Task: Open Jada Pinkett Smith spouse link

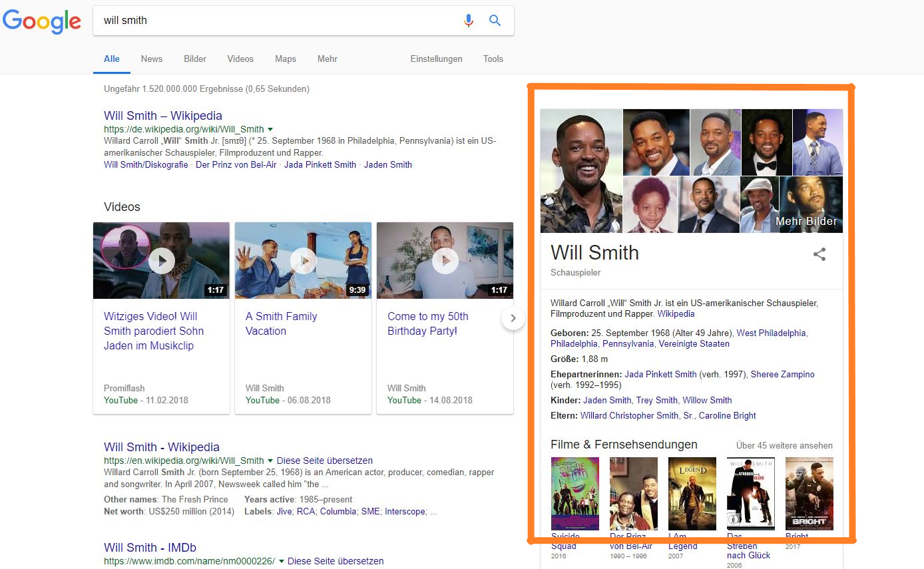Action: (x=660, y=374)
